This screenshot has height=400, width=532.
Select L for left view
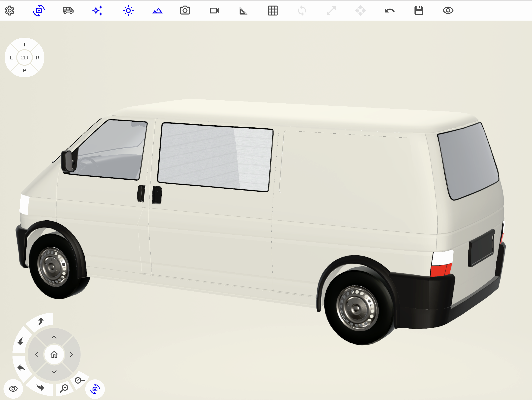(x=11, y=57)
